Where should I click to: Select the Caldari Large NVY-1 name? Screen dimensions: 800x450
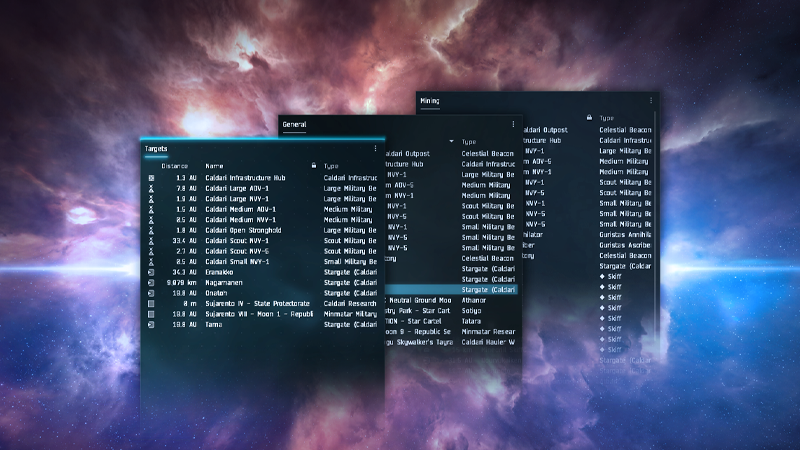[x=237, y=199]
